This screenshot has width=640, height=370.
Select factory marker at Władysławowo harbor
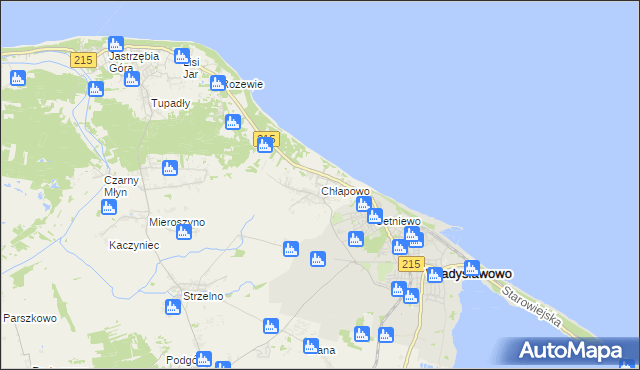[x=472, y=268]
